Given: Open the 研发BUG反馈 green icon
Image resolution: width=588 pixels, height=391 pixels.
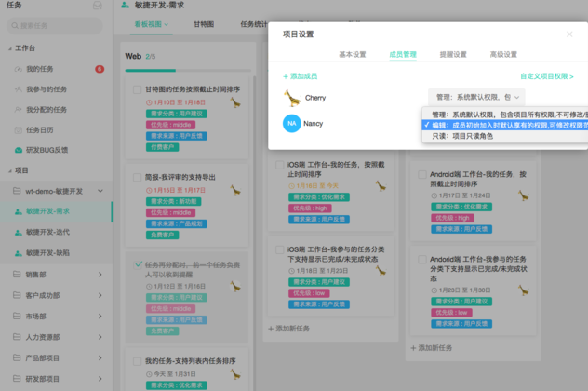Looking at the screenshot, I should [x=18, y=150].
